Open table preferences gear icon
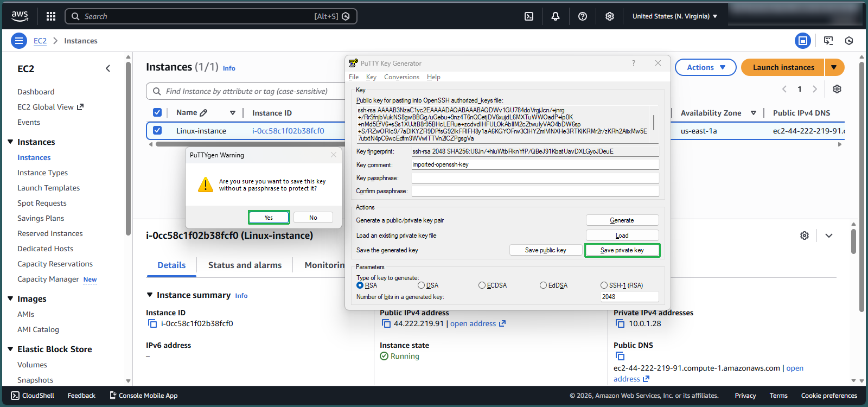 tap(837, 89)
